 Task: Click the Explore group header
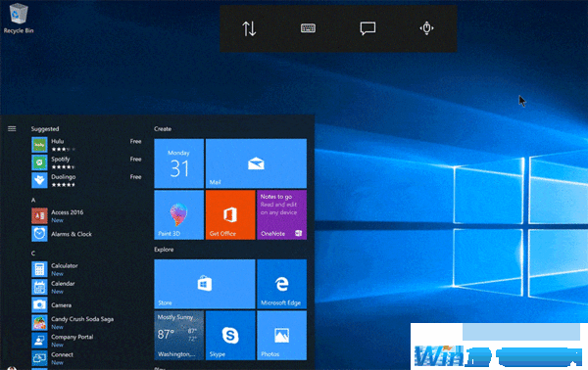[x=164, y=250]
